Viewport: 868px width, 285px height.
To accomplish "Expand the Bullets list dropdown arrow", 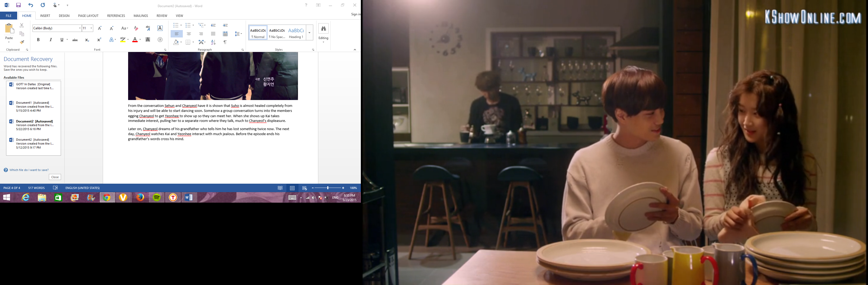I will point(181,25).
